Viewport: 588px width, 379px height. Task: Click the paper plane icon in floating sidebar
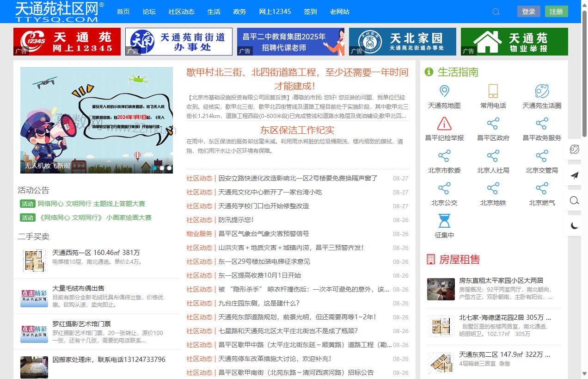tap(574, 175)
